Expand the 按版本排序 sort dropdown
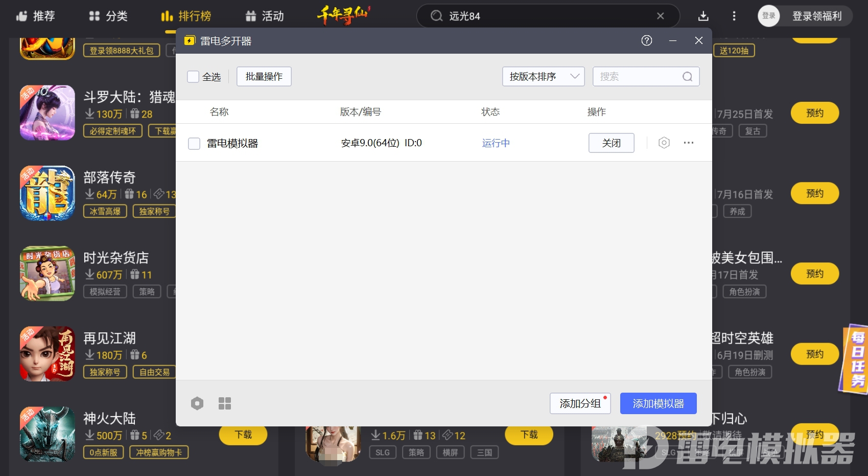 [x=543, y=77]
